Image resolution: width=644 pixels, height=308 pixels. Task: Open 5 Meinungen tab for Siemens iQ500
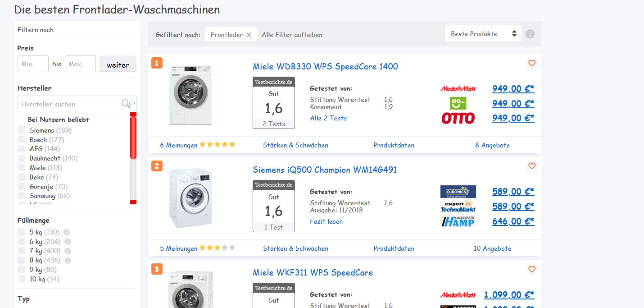tap(178, 248)
